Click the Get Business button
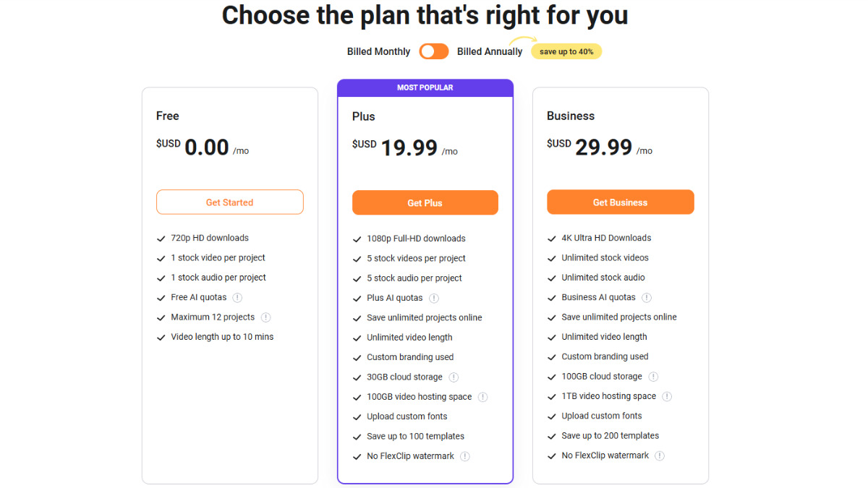868x488 pixels. click(x=621, y=202)
